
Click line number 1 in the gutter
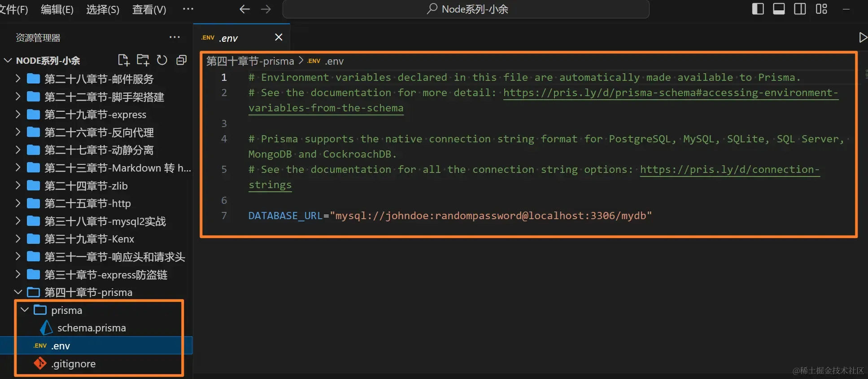[224, 77]
